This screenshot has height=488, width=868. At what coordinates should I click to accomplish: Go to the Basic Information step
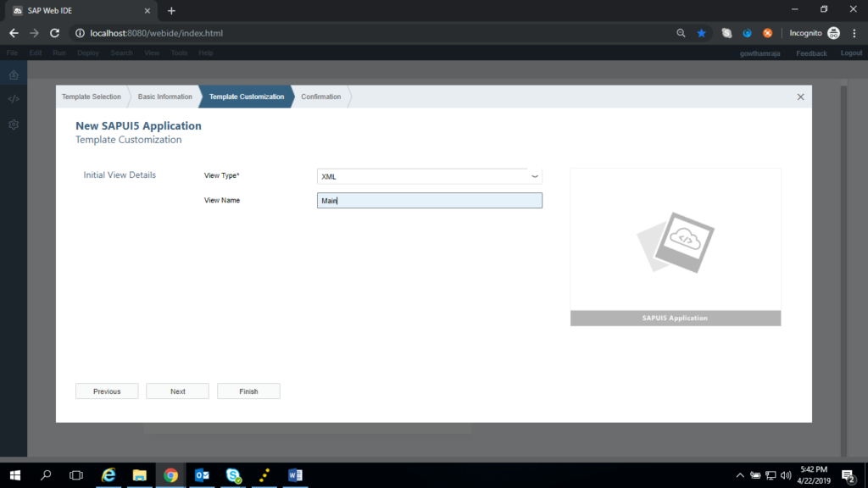[165, 97]
